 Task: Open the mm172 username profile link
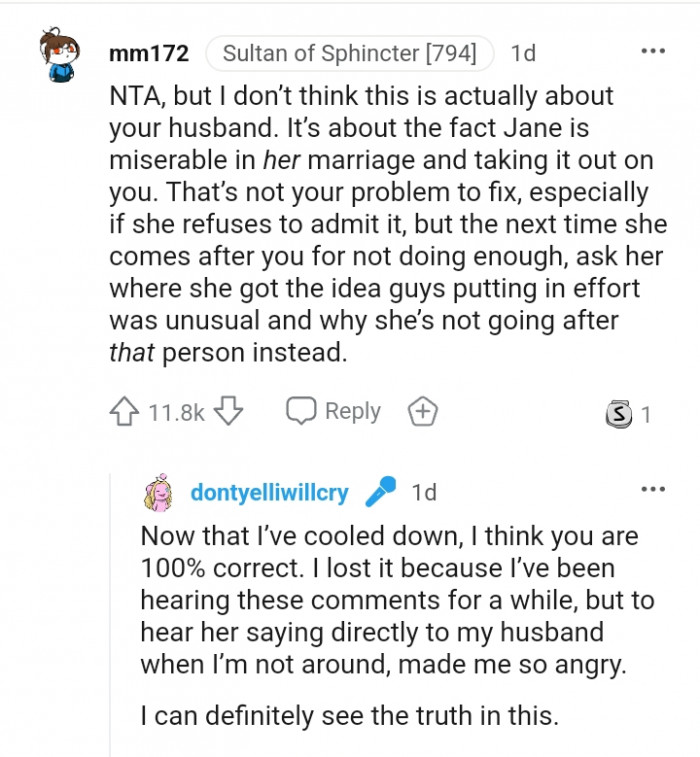(x=150, y=52)
